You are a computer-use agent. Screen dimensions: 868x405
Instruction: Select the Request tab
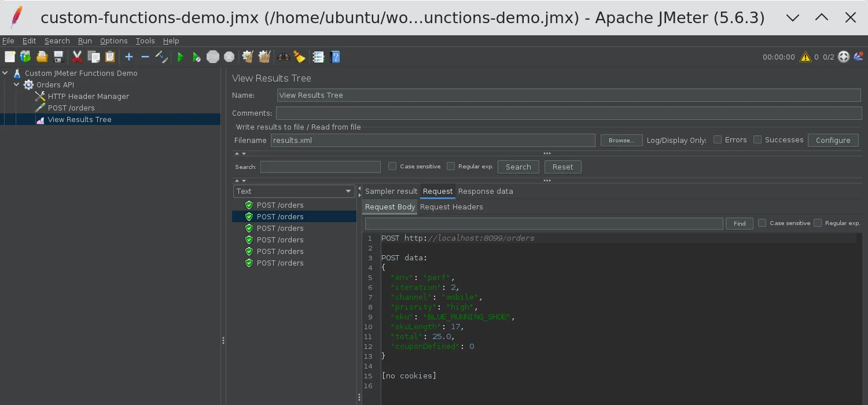click(x=437, y=191)
